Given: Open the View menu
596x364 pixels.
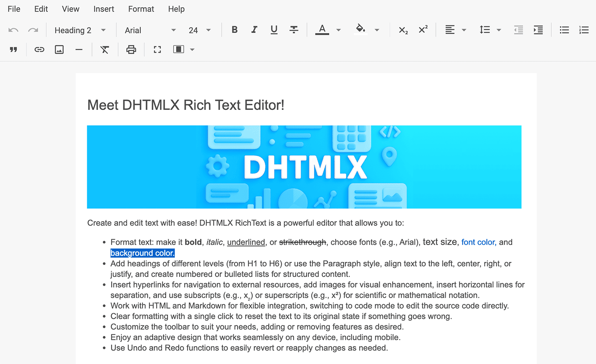Looking at the screenshot, I should pyautogui.click(x=71, y=9).
